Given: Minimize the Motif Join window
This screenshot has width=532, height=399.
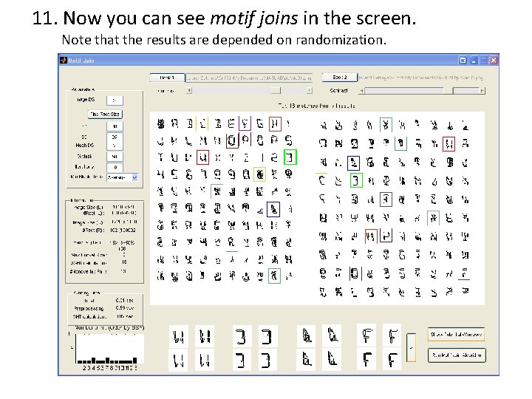Looking at the screenshot, I should [x=474, y=61].
